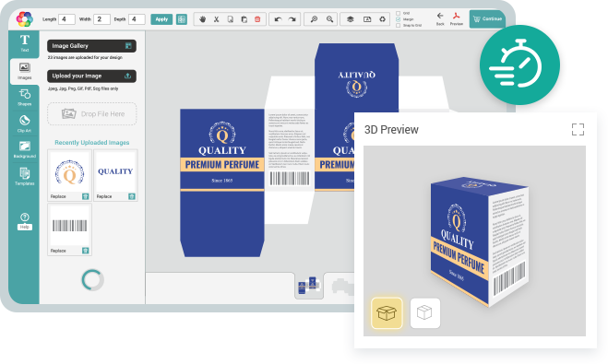Click the Upload your Image button

click(91, 76)
